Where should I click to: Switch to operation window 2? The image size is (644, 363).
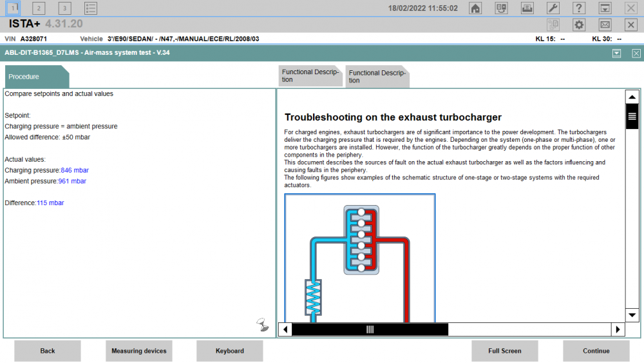tap(39, 8)
